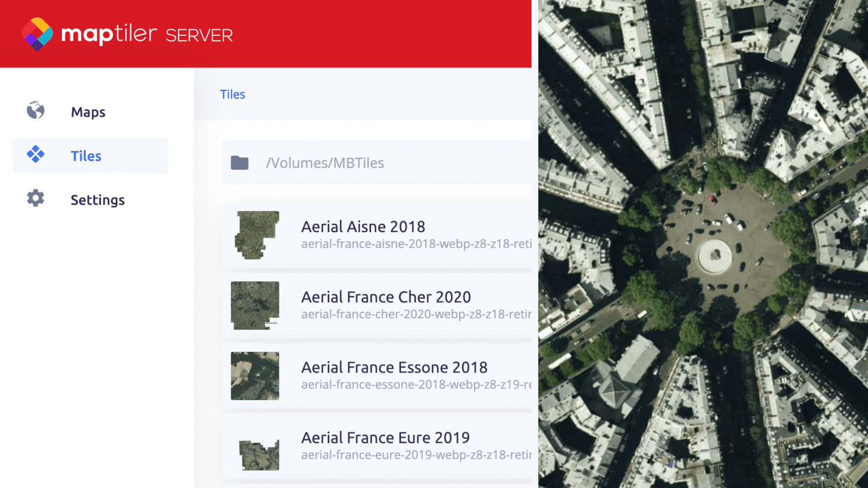Viewport: 868px width, 488px height.
Task: Open the Tiles breadcrumb link
Action: tap(232, 94)
